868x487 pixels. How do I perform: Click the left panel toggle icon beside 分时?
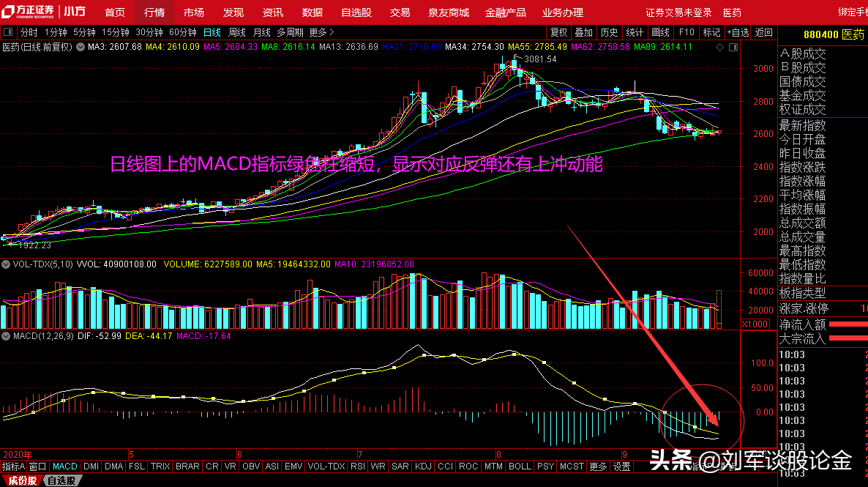coord(8,33)
